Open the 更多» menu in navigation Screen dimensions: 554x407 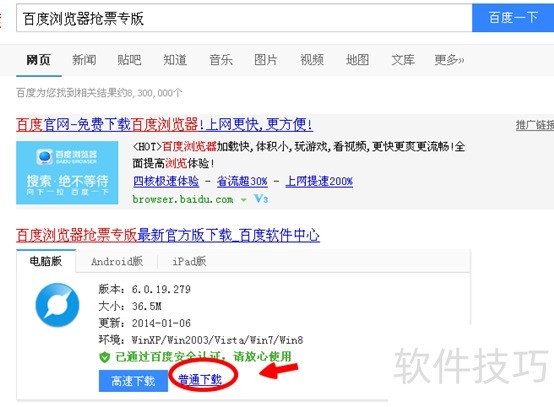click(x=449, y=60)
